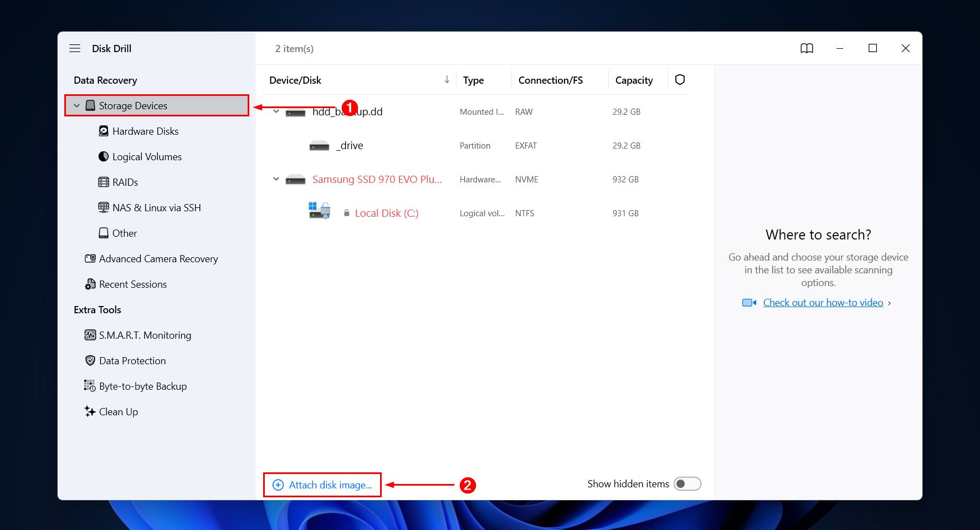Collapse the Samsung SSD 970 EVO entry

click(x=275, y=179)
